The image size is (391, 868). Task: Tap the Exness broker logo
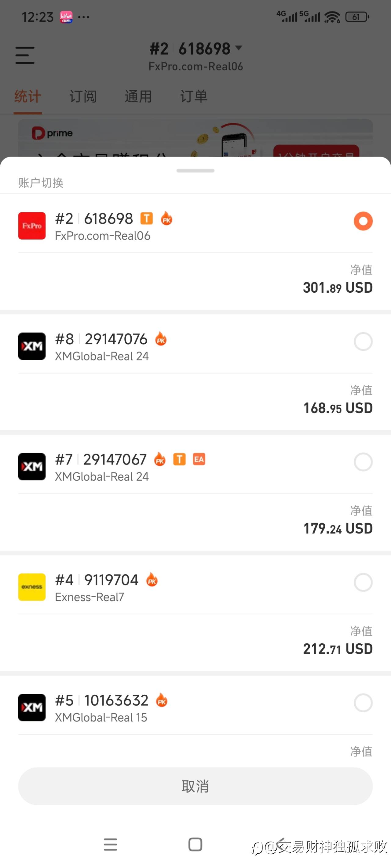(32, 587)
